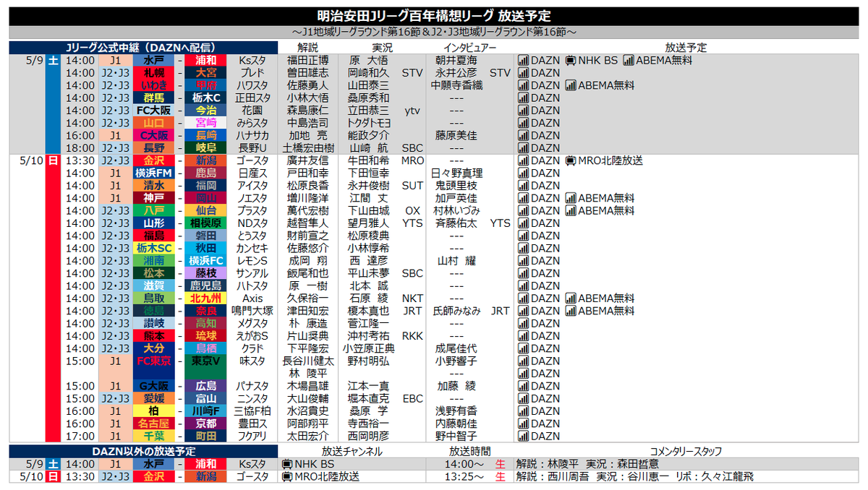
Task: Click the 鹿児島 team cell
Action: coord(205,285)
